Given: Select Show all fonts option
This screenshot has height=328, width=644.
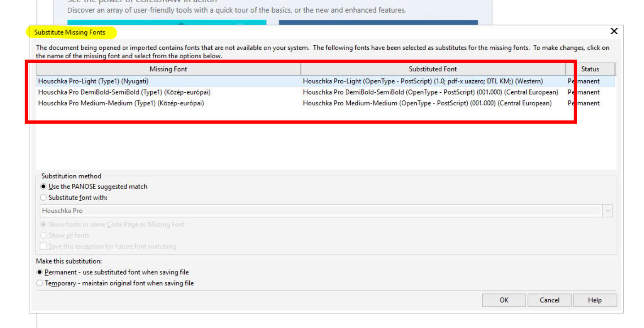Looking at the screenshot, I should click(65, 235).
